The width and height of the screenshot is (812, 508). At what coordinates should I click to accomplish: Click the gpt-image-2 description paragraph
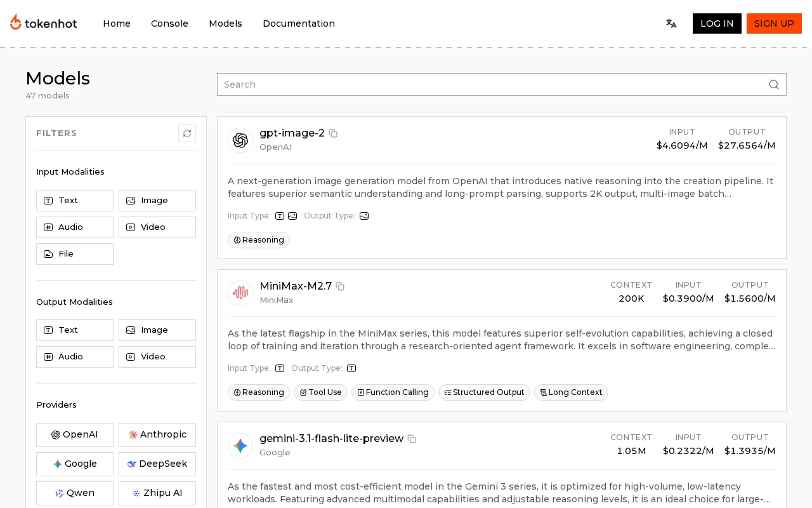click(x=501, y=187)
